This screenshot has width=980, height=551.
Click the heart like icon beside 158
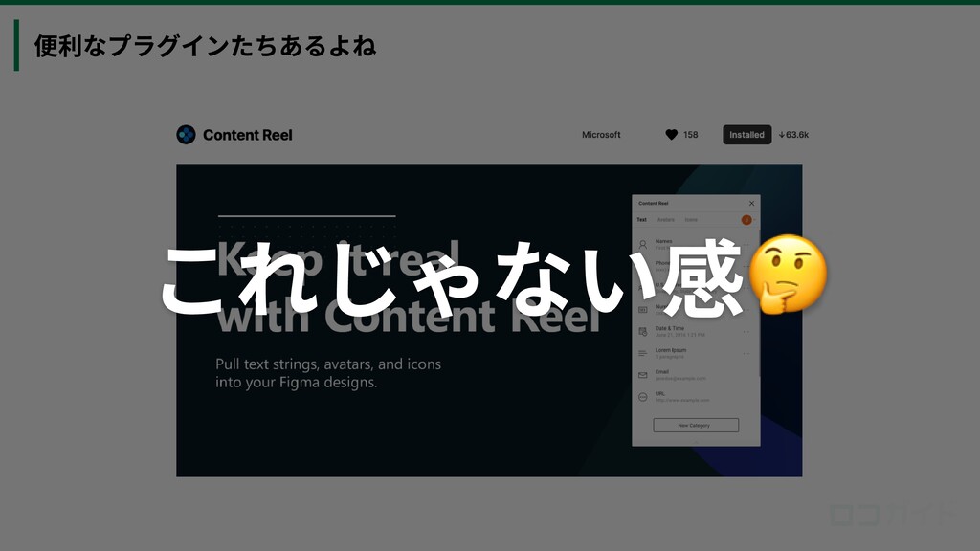[x=671, y=135]
